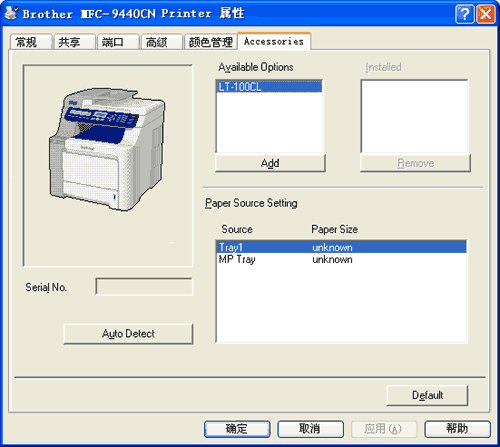Open the 共享 tab
This screenshot has width=500, height=447.
coord(74,42)
